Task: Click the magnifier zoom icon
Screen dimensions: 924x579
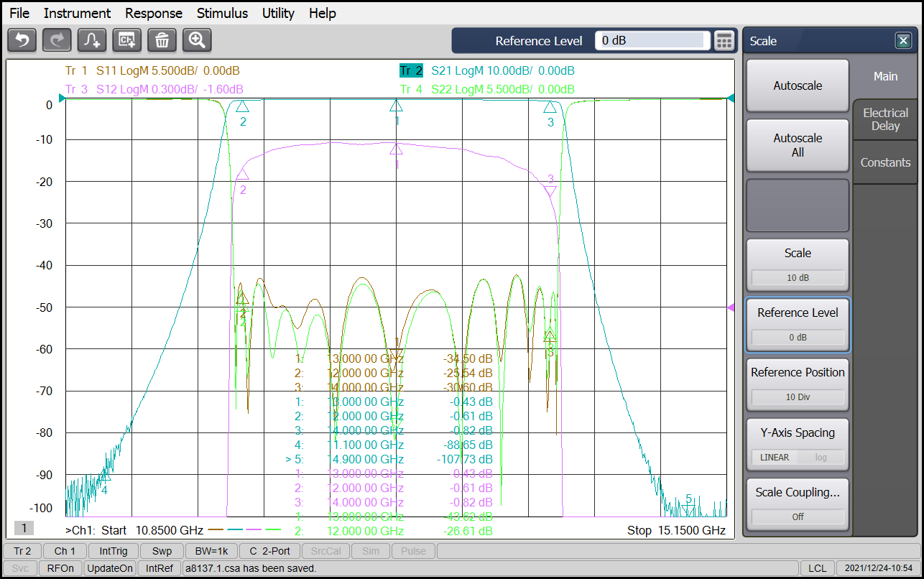Action: 197,40
